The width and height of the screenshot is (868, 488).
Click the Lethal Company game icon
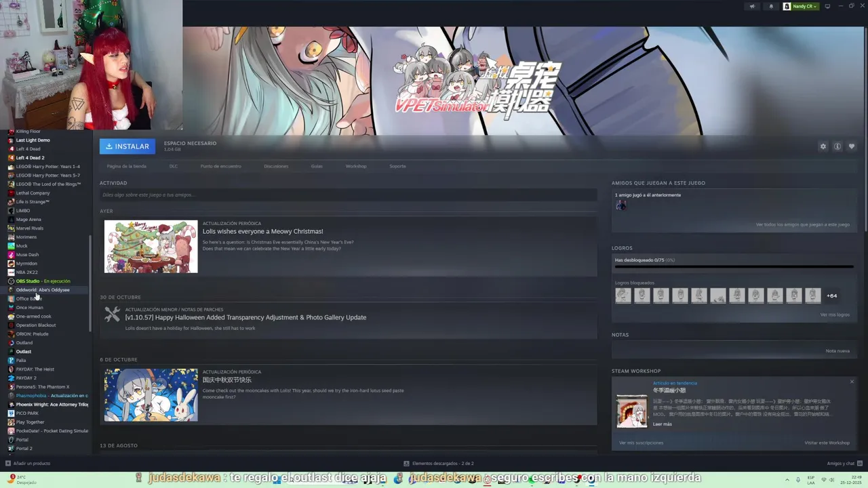[11, 193]
